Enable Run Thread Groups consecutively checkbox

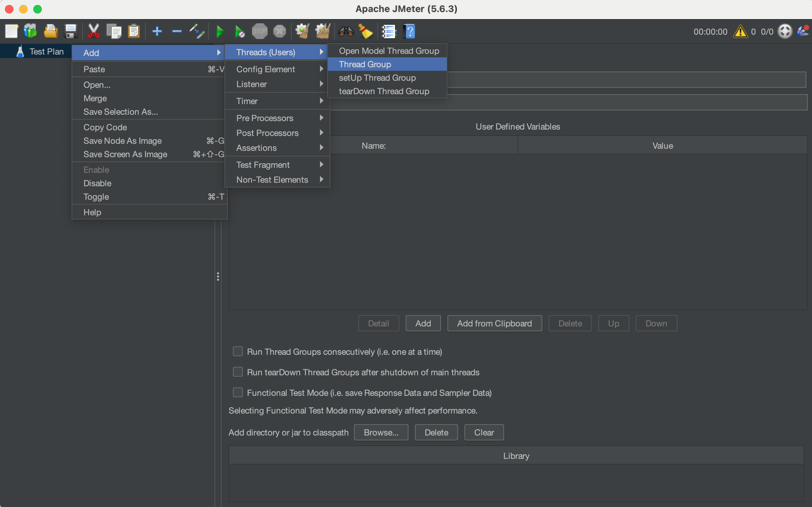(x=238, y=351)
